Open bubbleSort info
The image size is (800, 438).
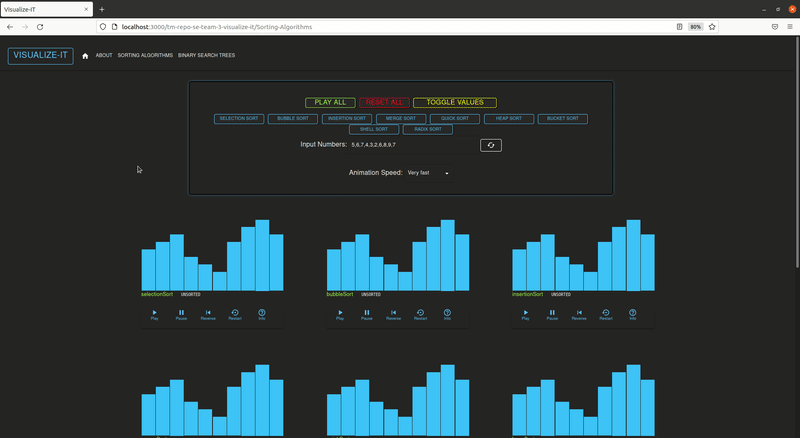447,314
